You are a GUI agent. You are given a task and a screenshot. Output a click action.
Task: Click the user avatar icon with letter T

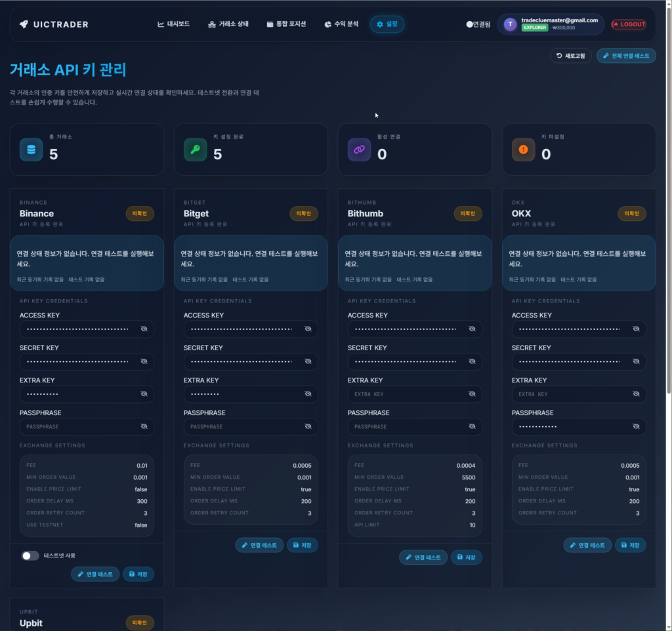pos(510,24)
